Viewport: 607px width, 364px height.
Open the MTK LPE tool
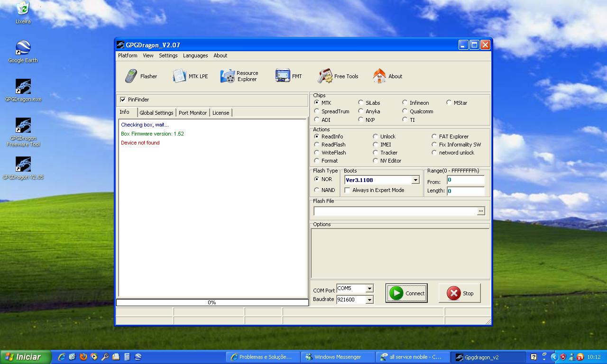coord(190,76)
